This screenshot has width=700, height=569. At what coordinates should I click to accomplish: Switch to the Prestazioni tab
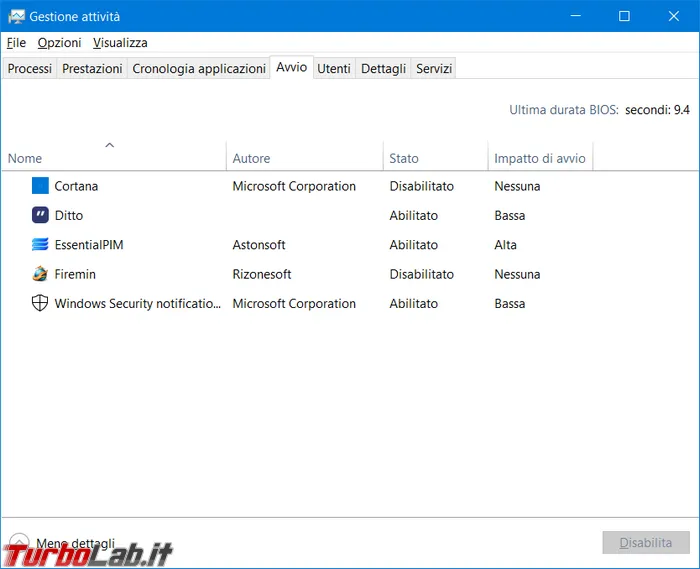click(x=92, y=68)
